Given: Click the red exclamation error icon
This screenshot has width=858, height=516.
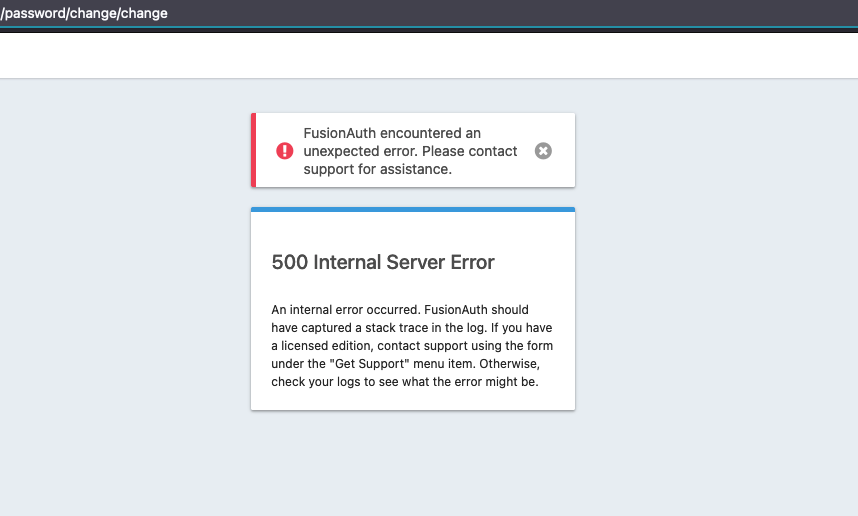Looking at the screenshot, I should (x=285, y=151).
